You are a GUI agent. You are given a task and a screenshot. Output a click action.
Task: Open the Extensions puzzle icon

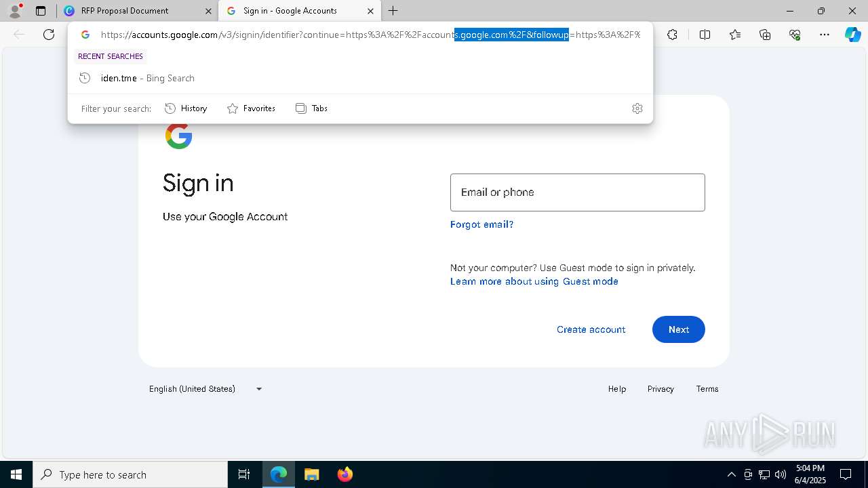[x=672, y=35]
